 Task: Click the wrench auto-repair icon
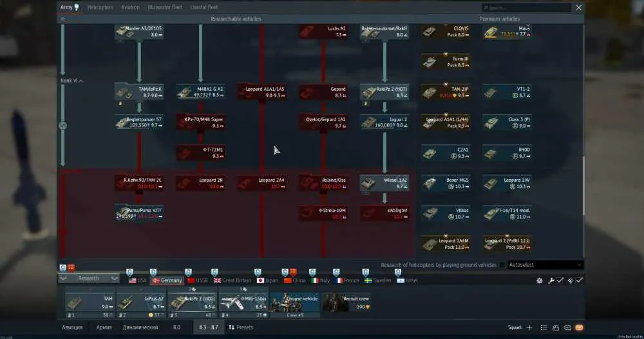[551, 280]
